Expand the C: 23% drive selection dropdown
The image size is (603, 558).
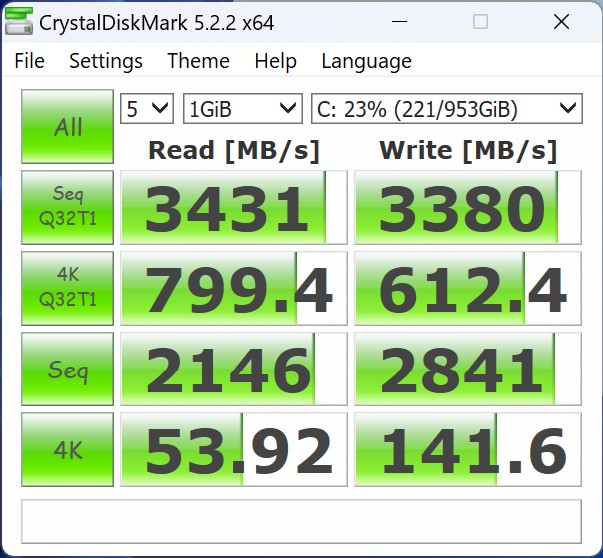pyautogui.click(x=446, y=109)
